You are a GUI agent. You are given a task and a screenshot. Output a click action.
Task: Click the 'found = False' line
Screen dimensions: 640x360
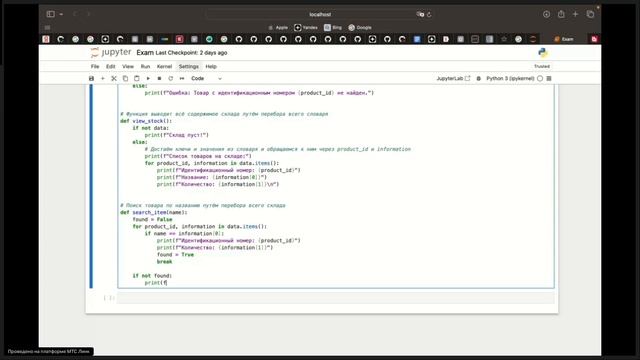(152, 220)
